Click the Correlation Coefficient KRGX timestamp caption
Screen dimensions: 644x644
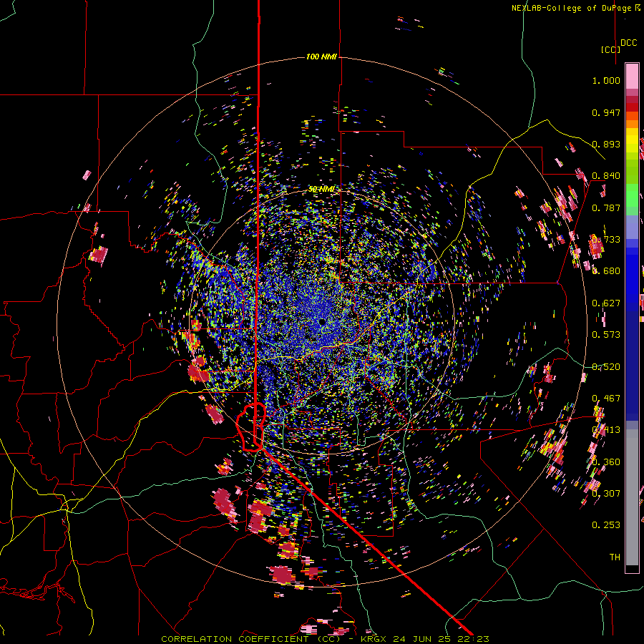click(x=325, y=639)
